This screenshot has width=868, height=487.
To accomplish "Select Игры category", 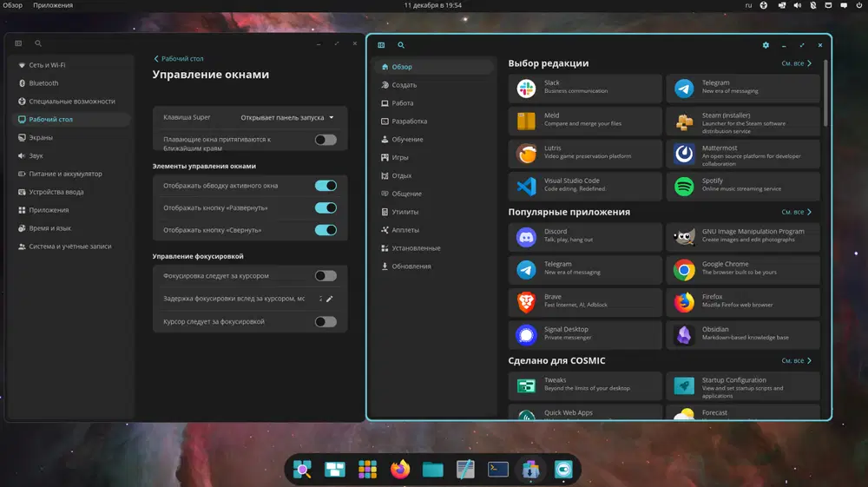I will click(433, 158).
